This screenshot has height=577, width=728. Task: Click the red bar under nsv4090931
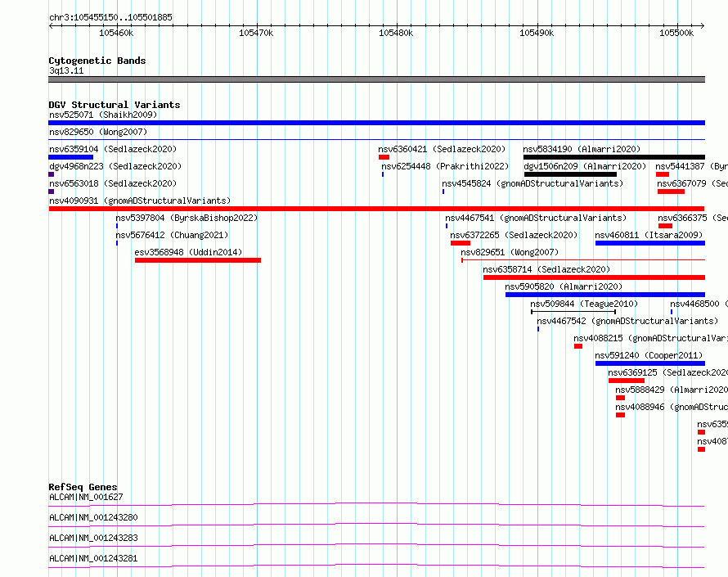(x=376, y=209)
